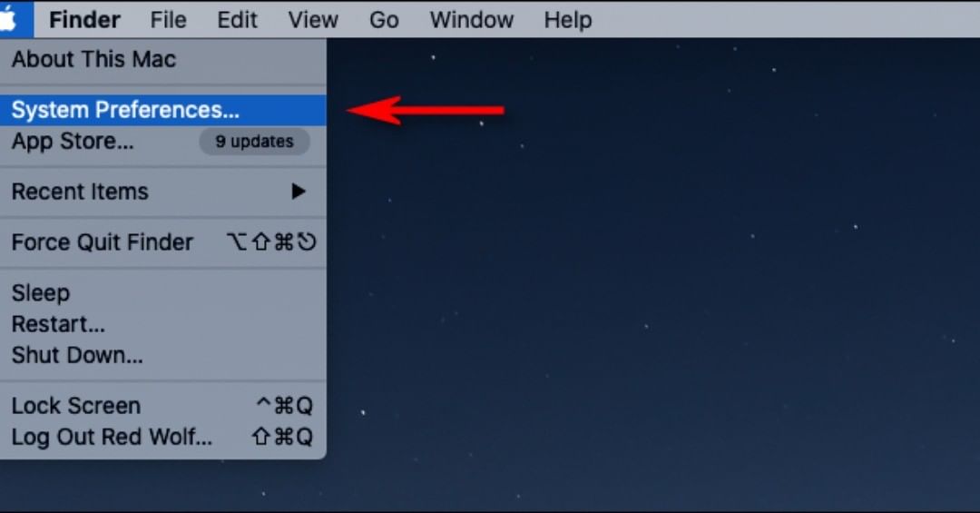Open the Go menu
Image resolution: width=980 pixels, height=513 pixels.
coord(384,19)
